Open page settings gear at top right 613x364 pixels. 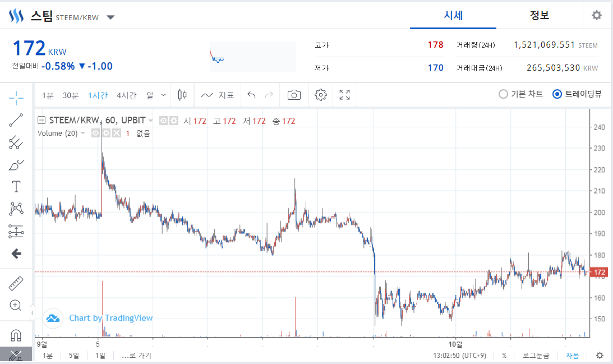(x=597, y=15)
